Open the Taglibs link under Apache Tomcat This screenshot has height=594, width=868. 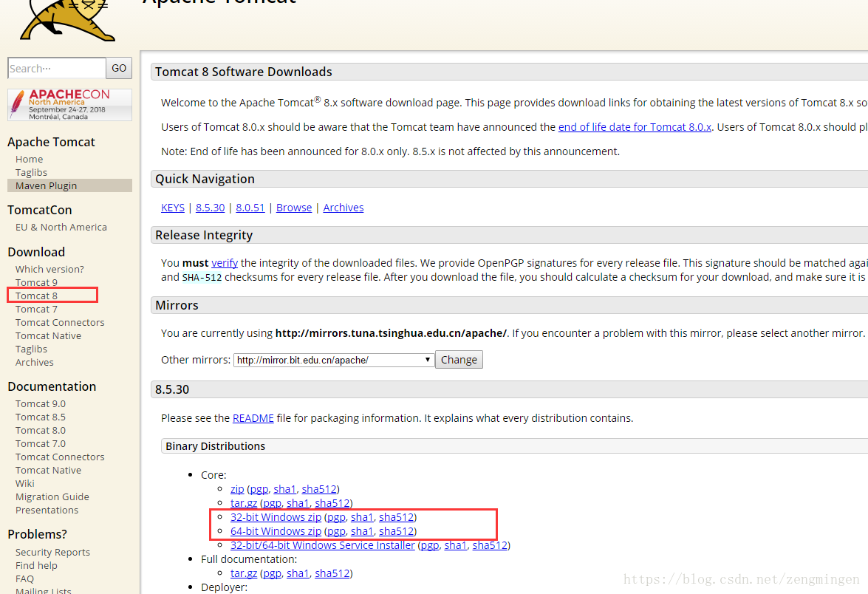coord(32,173)
